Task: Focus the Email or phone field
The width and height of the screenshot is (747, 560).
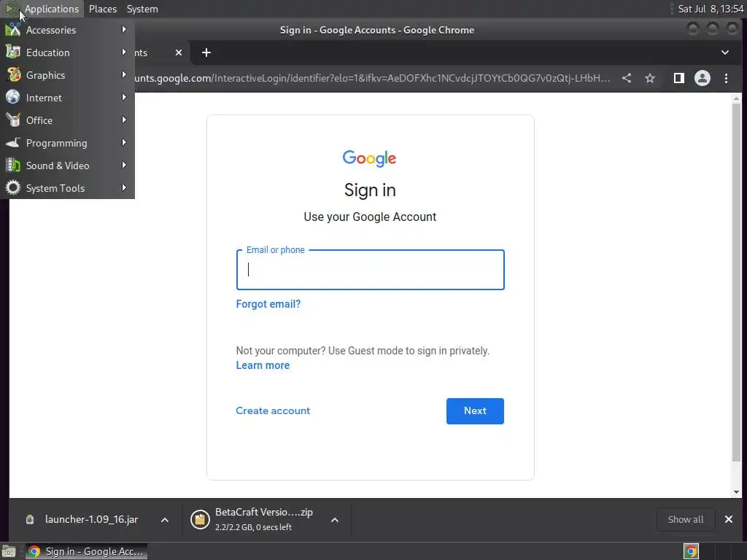Action: click(370, 270)
